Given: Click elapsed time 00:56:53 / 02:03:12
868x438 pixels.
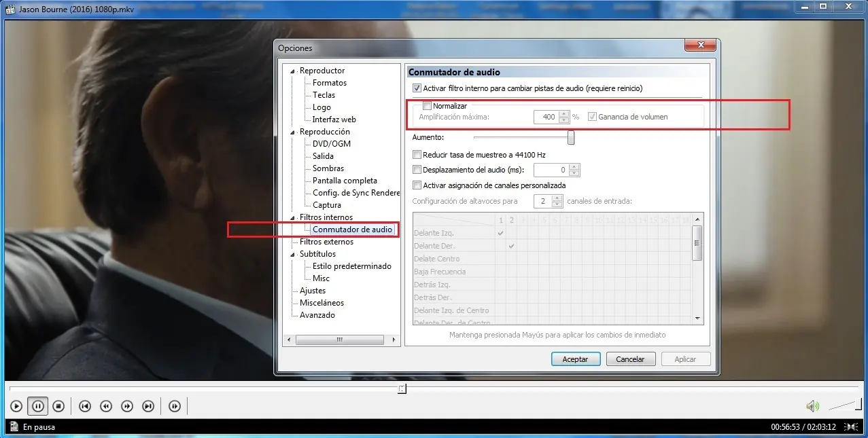Looking at the screenshot, I should 803,427.
